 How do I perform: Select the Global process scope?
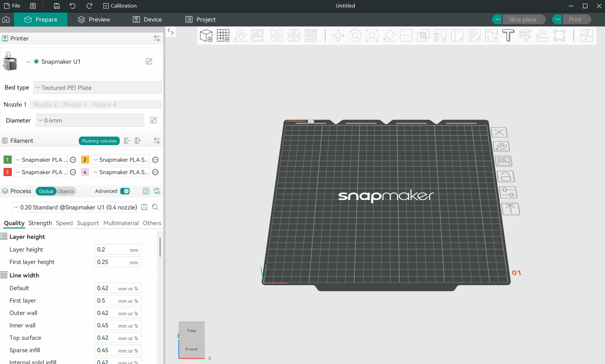46,191
